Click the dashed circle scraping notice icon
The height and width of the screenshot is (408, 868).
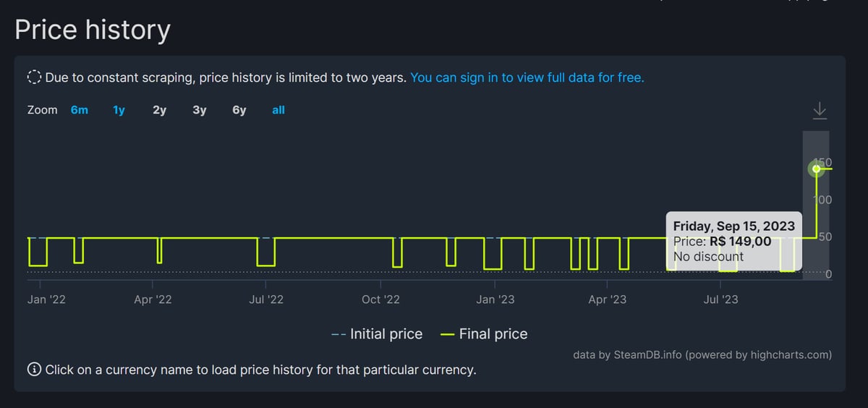tap(34, 77)
